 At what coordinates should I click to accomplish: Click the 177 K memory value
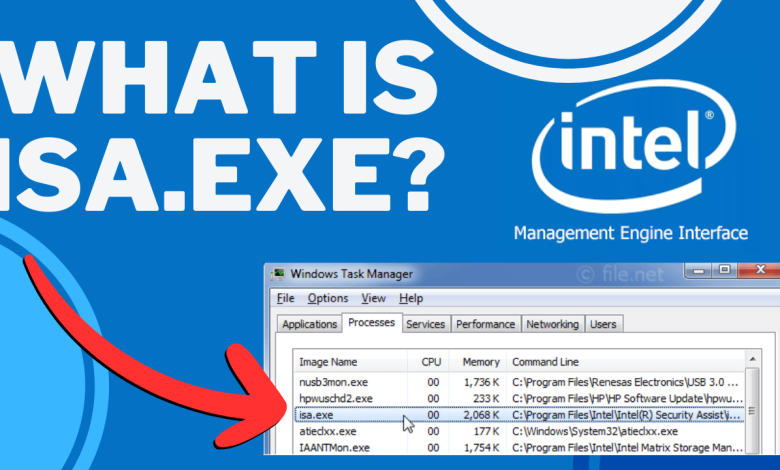pos(486,431)
